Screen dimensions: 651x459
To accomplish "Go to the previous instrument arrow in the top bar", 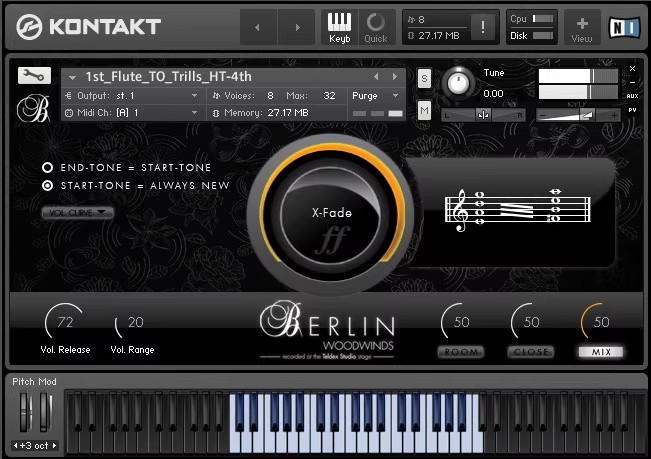I will (x=258, y=27).
